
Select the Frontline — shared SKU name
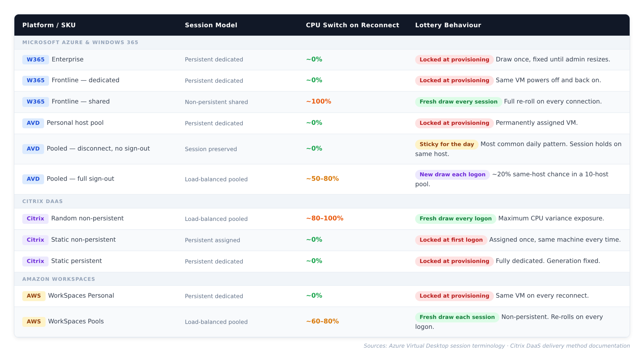tap(80, 102)
